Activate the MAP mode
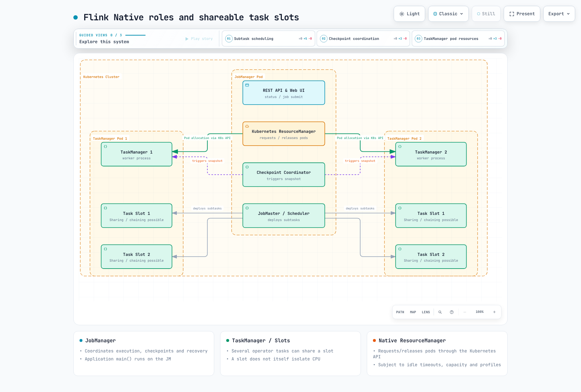The height and width of the screenshot is (392, 581). 413,312
